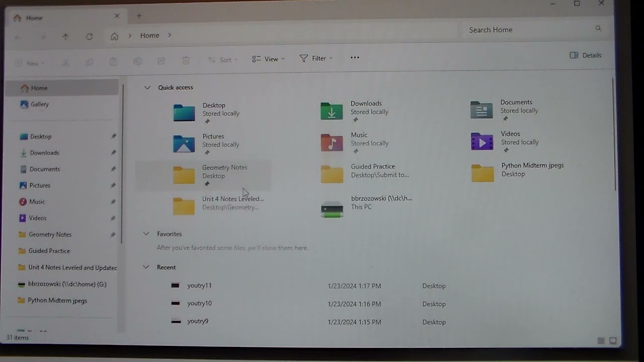Collapse the Recent section
This screenshot has width=644, height=362.
click(x=146, y=267)
